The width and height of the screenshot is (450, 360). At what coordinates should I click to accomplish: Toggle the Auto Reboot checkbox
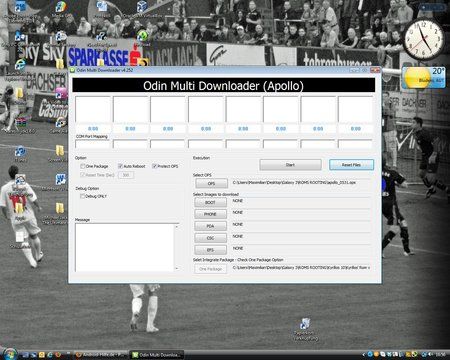click(120, 166)
